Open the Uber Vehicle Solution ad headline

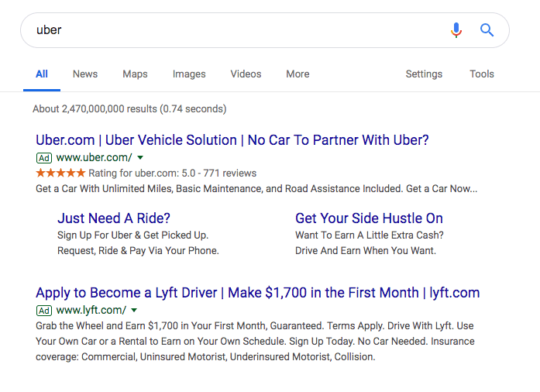click(232, 140)
